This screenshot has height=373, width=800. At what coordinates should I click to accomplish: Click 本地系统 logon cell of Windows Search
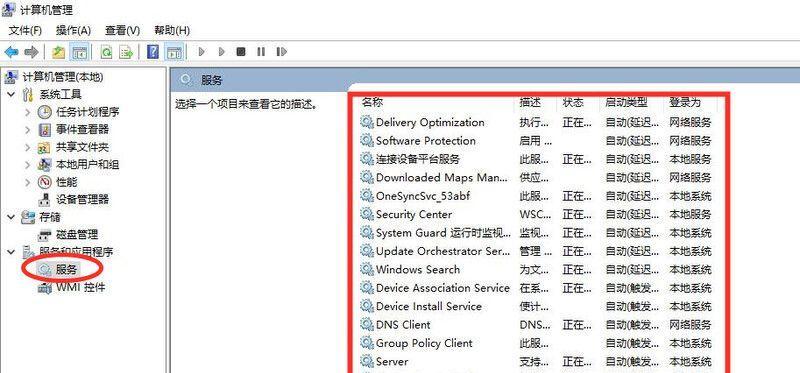(x=690, y=269)
